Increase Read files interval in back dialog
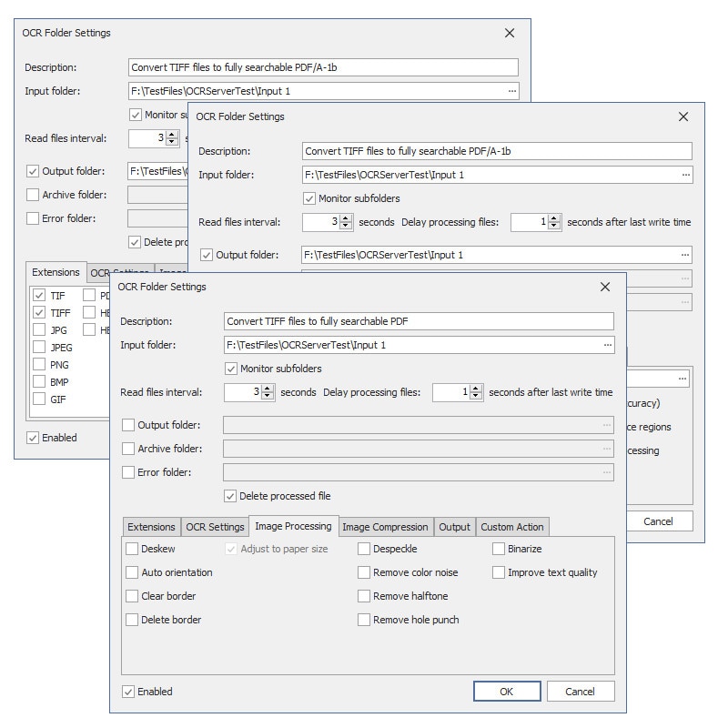 click(x=172, y=135)
